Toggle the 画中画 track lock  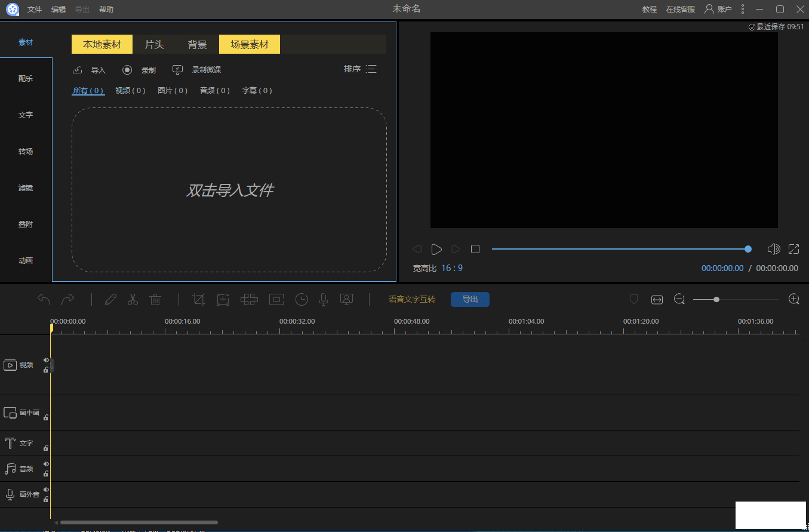pyautogui.click(x=46, y=417)
